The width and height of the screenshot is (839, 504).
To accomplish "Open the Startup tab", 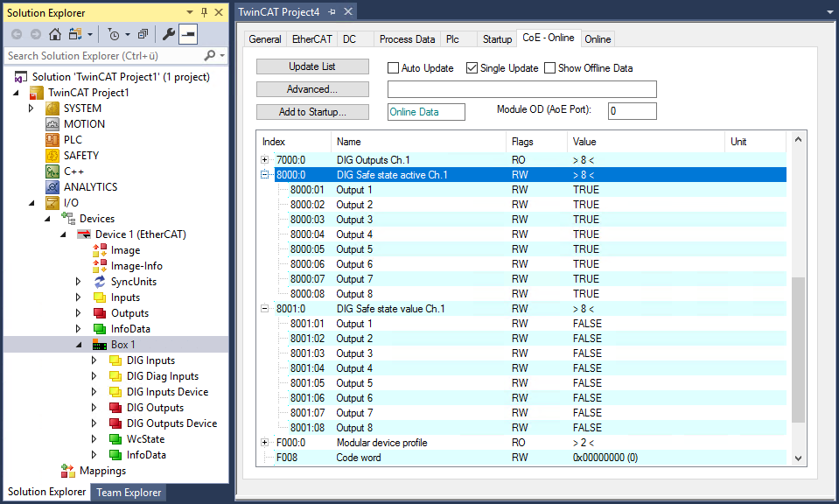I will pos(497,39).
